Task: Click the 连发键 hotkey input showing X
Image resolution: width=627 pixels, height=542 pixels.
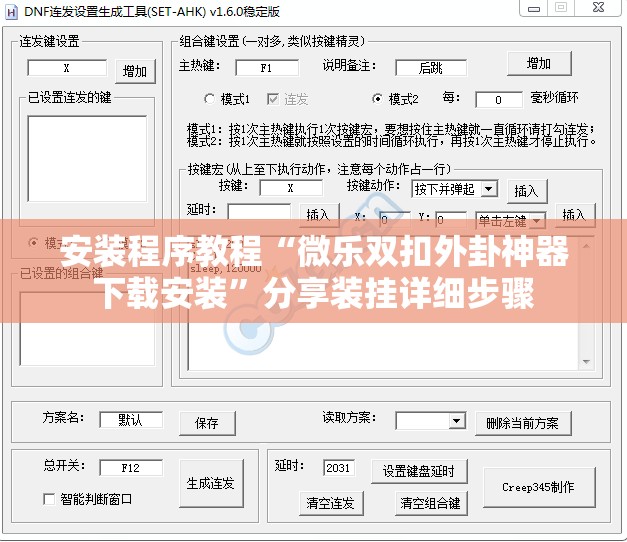Action: pyautogui.click(x=67, y=68)
